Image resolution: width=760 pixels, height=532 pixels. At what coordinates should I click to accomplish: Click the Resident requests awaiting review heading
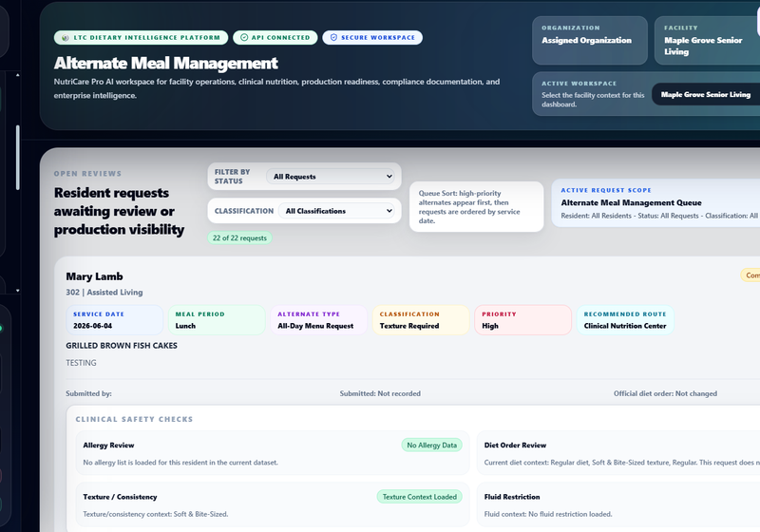coord(119,211)
